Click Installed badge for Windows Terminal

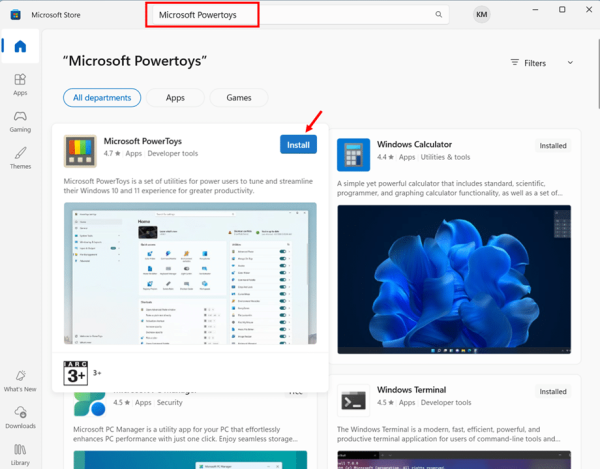pos(553,392)
